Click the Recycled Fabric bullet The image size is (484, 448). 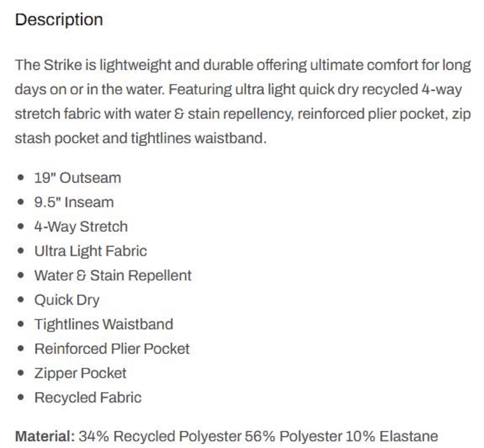[x=88, y=398]
